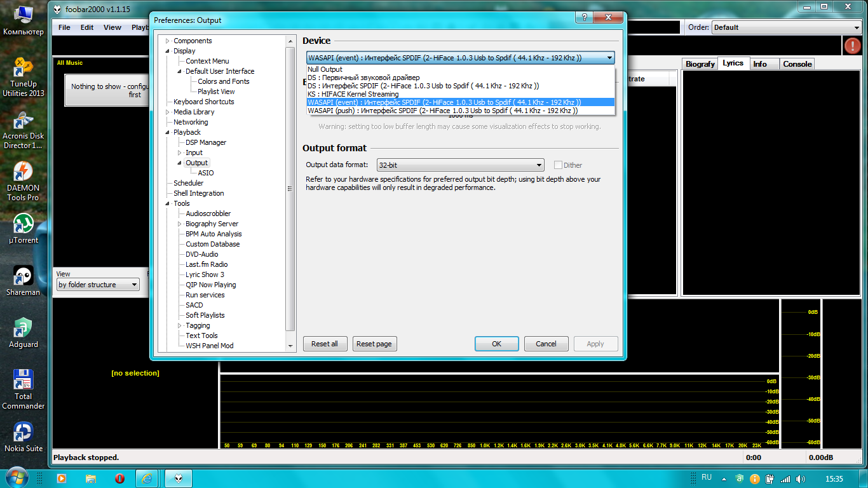Open the media player taskbar icon

[x=62, y=478]
